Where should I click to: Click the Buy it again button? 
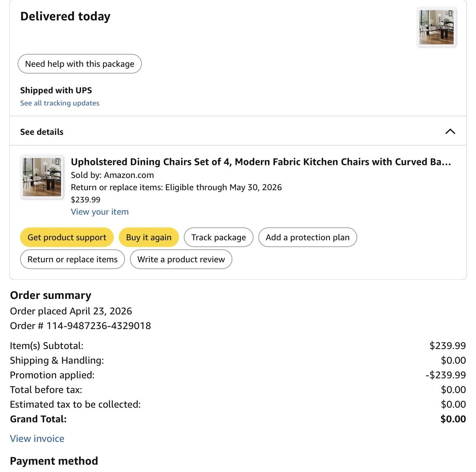[148, 237]
